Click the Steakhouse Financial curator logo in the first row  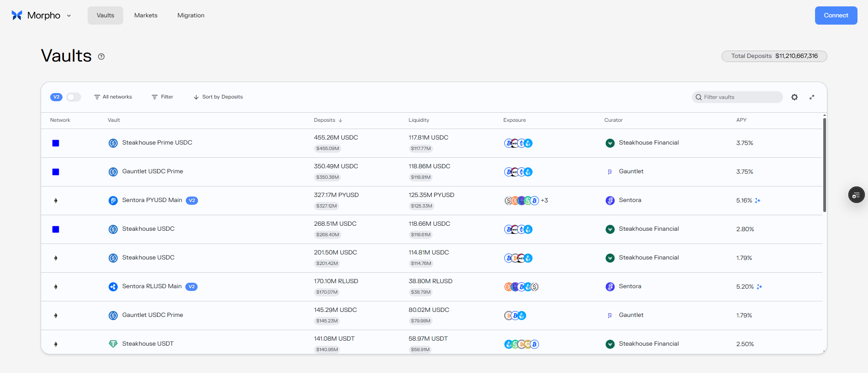click(x=610, y=143)
